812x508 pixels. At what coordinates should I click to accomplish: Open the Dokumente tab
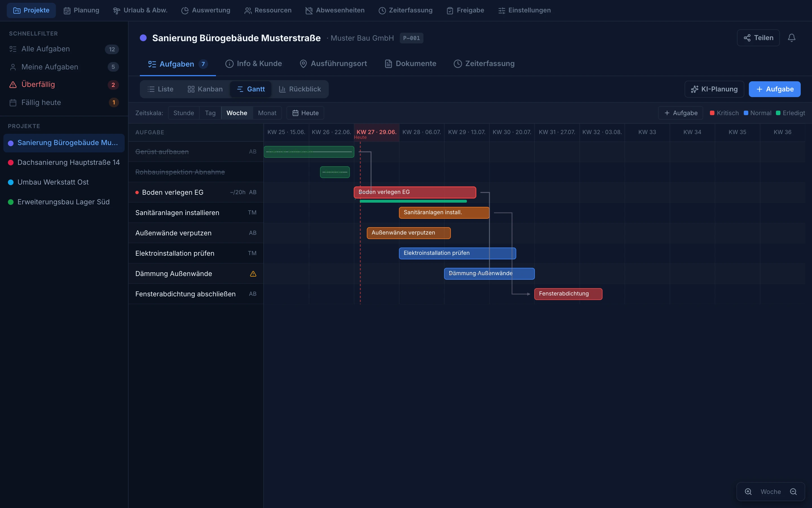410,63
